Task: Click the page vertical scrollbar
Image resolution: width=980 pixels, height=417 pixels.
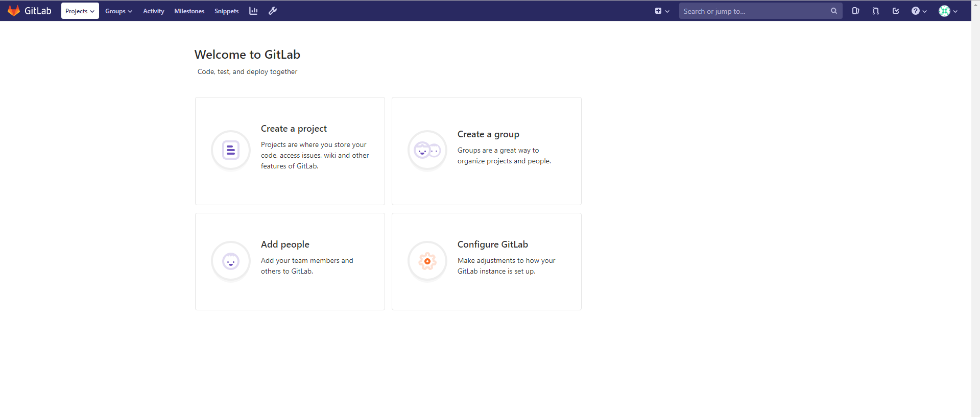Action: [975, 208]
